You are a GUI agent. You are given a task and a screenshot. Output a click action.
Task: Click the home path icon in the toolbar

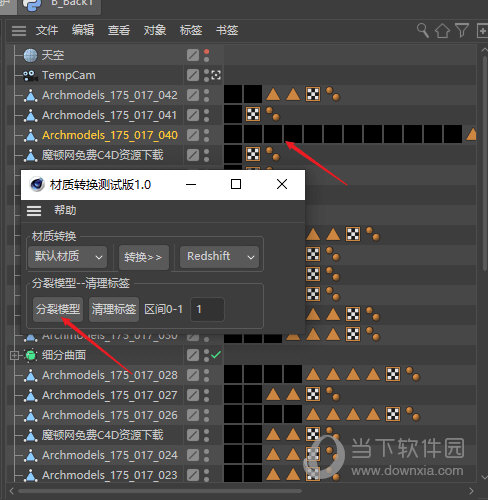tap(442, 31)
